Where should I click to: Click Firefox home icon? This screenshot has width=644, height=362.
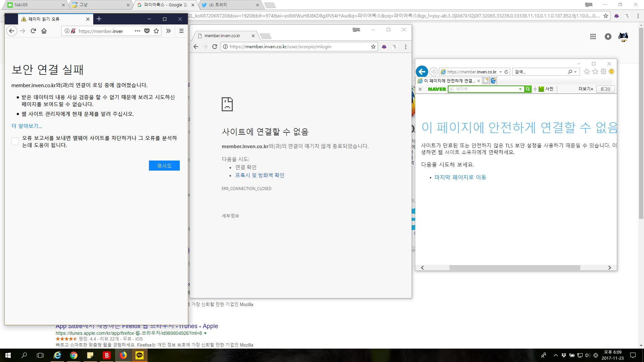[x=44, y=31]
